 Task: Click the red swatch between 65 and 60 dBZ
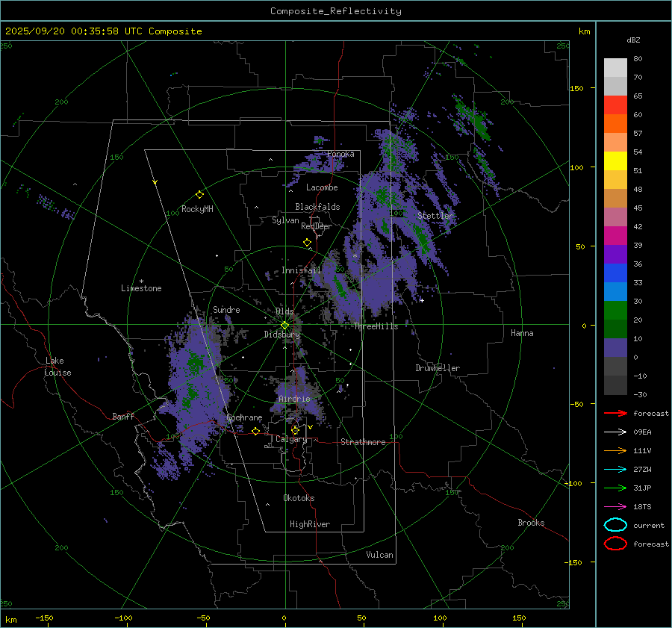click(615, 105)
